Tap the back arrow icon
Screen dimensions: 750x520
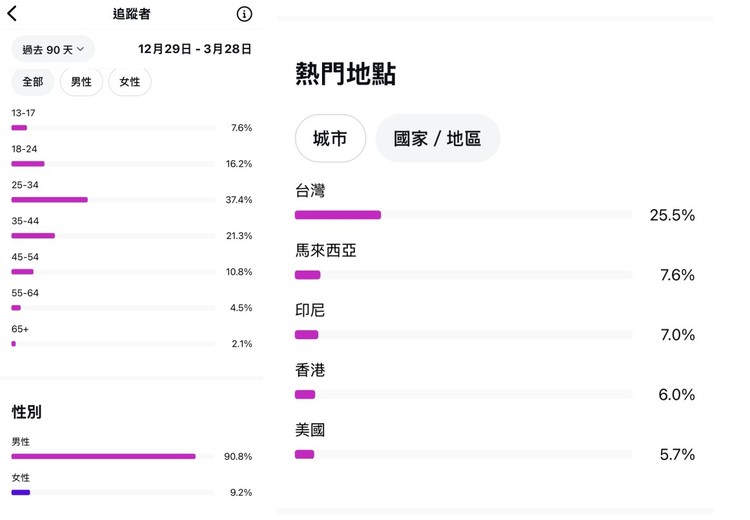point(12,14)
